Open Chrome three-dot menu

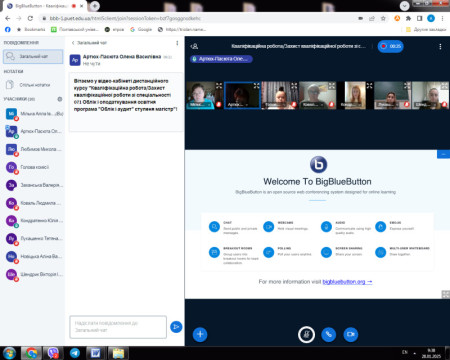click(x=442, y=18)
